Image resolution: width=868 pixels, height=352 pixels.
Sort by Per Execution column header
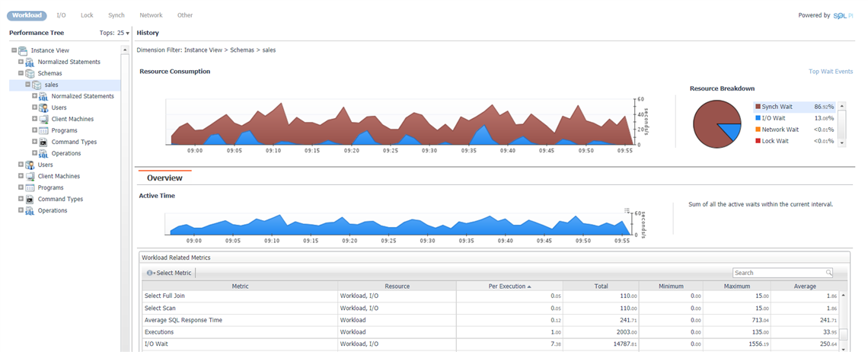(x=509, y=286)
